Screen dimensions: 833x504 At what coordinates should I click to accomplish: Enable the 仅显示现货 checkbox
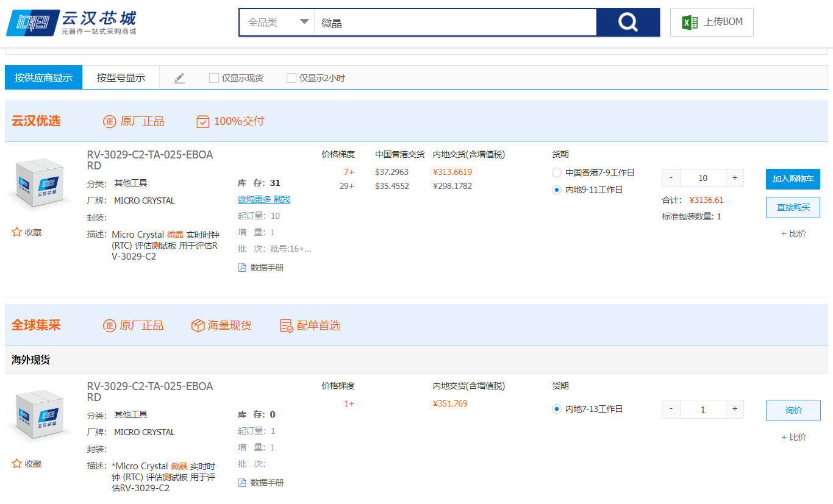click(x=214, y=78)
